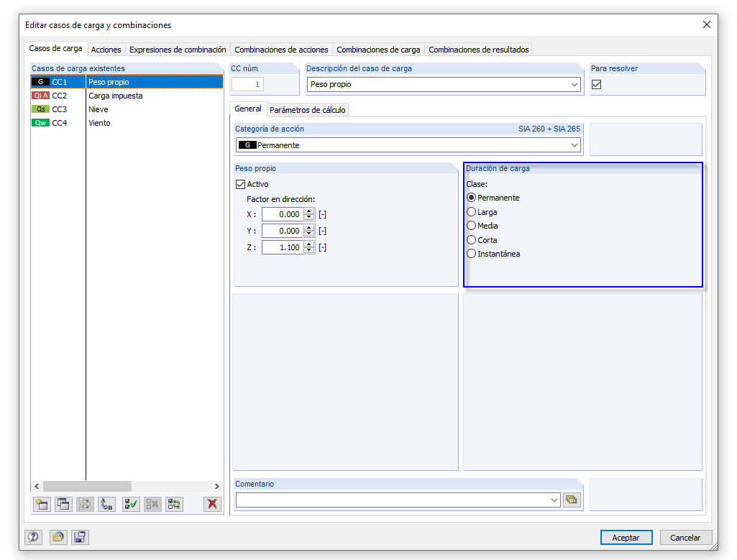Toggle the Para resolver checkbox

597,85
